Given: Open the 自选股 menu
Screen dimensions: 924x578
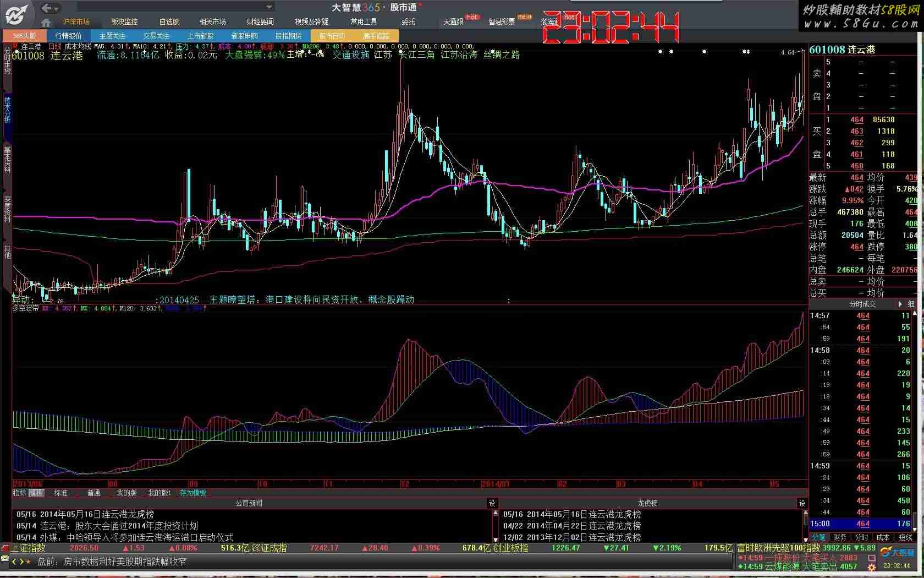Looking at the screenshot, I should tap(169, 21).
